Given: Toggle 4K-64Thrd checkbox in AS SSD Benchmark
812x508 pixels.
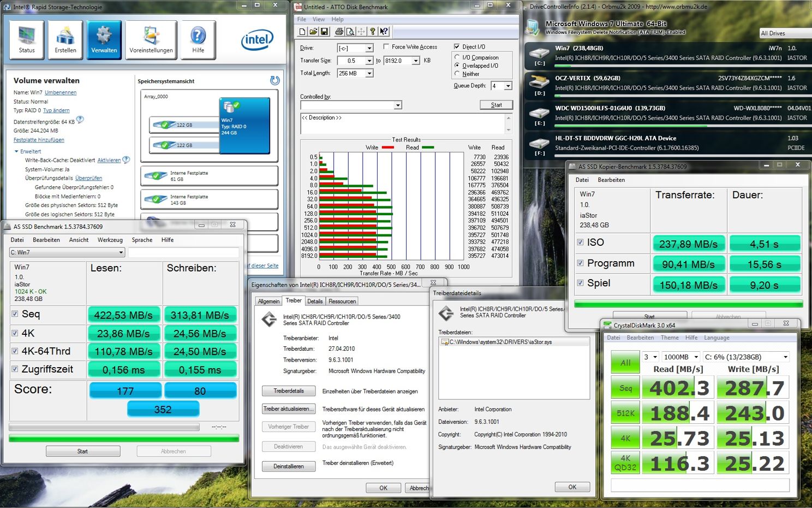Looking at the screenshot, I should [15, 351].
